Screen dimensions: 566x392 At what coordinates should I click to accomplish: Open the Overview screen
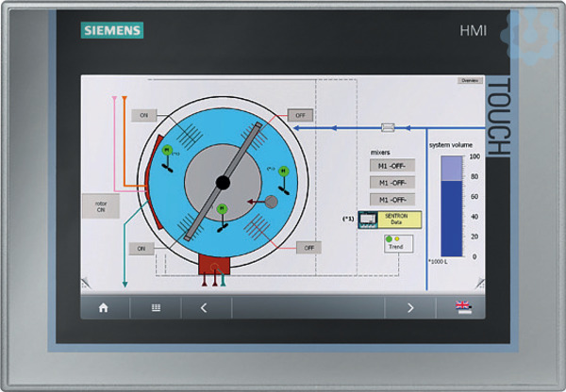coord(469,82)
